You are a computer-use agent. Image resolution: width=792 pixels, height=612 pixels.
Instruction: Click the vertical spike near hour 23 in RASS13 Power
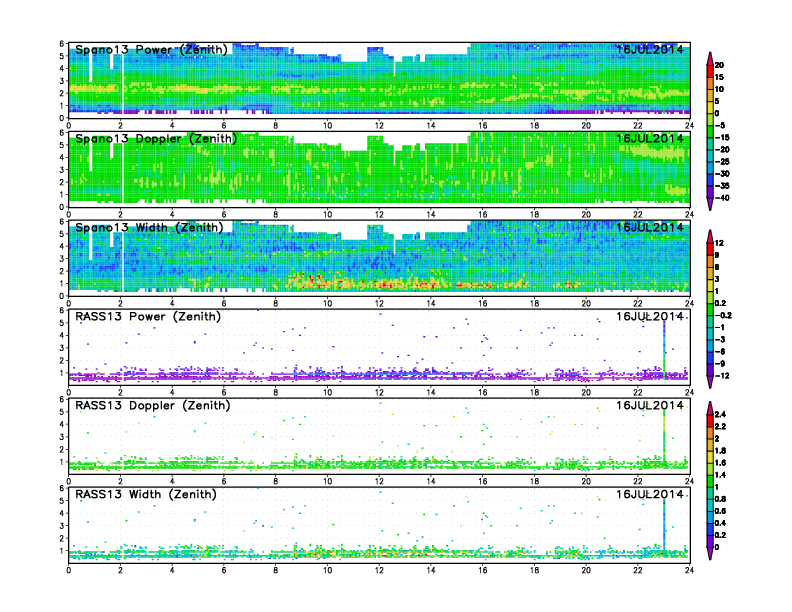click(664, 348)
